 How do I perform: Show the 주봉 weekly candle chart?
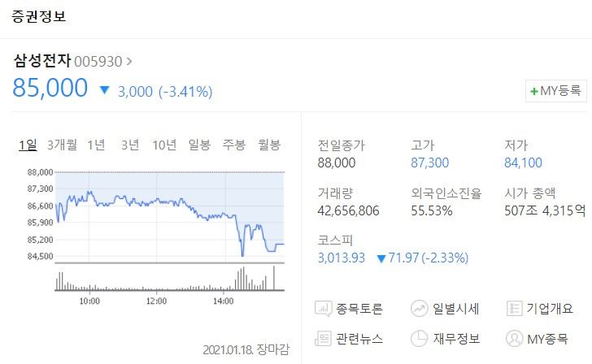tap(233, 145)
